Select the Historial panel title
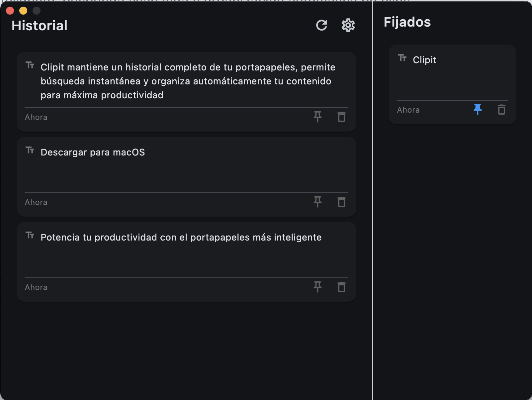This screenshot has width=532, height=400. (x=39, y=25)
